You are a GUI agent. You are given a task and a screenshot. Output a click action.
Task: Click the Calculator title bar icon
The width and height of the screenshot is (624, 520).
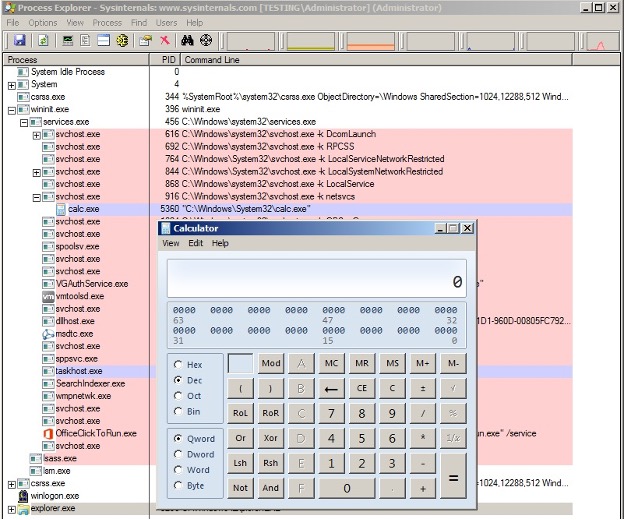tap(166, 228)
